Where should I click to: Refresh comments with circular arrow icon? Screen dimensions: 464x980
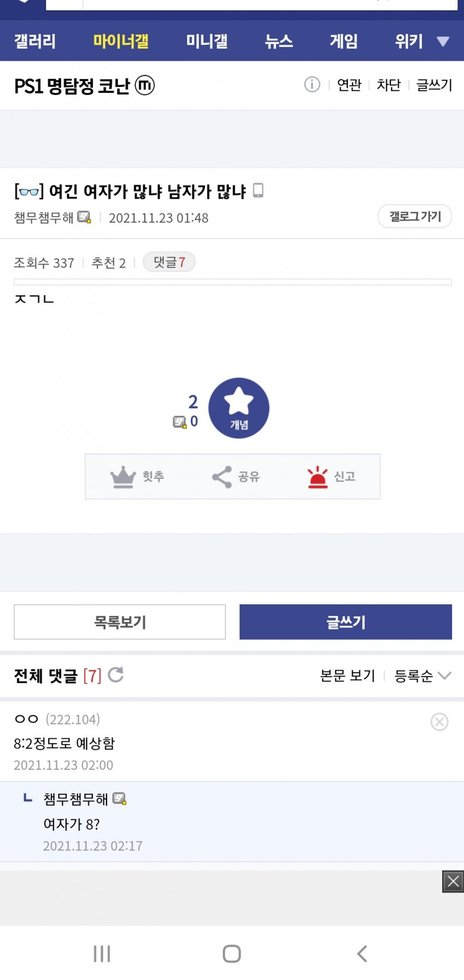[116, 675]
